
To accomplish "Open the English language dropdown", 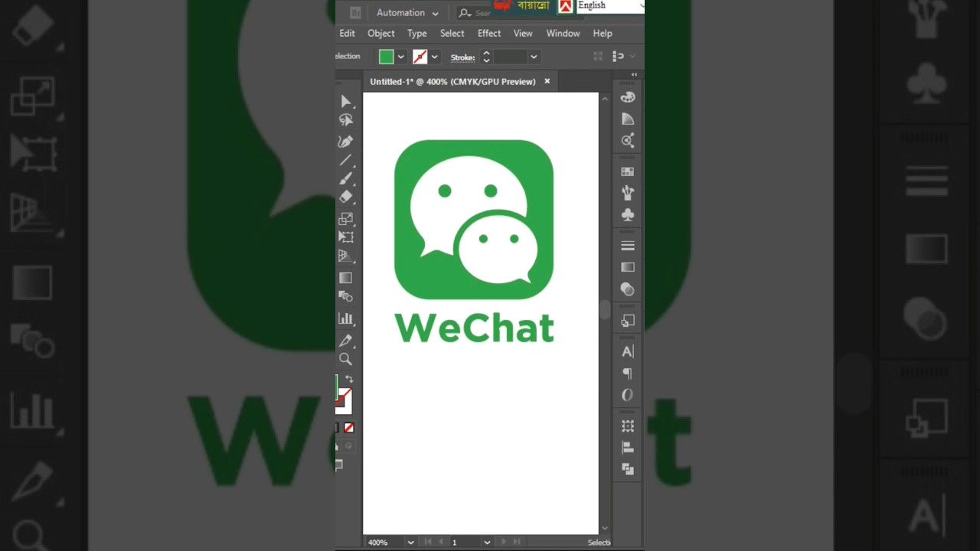I will coord(610,5).
